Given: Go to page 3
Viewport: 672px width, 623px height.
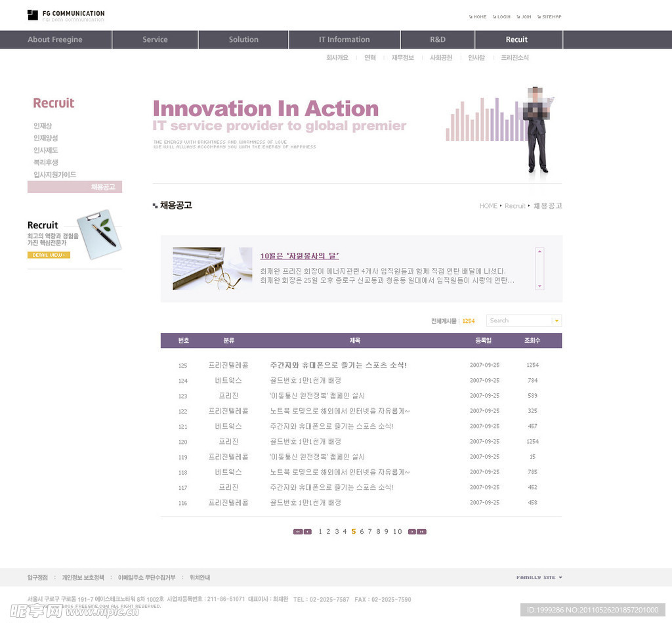Looking at the screenshot, I should point(337,532).
